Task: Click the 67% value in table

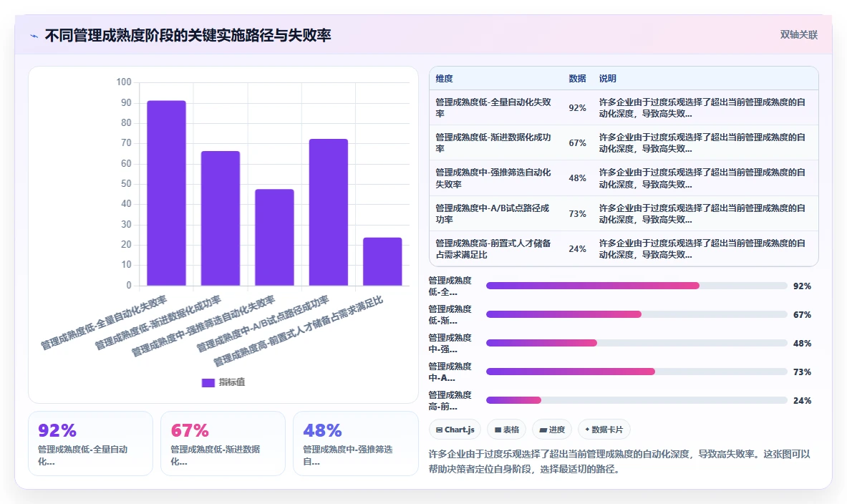Action: tap(577, 142)
